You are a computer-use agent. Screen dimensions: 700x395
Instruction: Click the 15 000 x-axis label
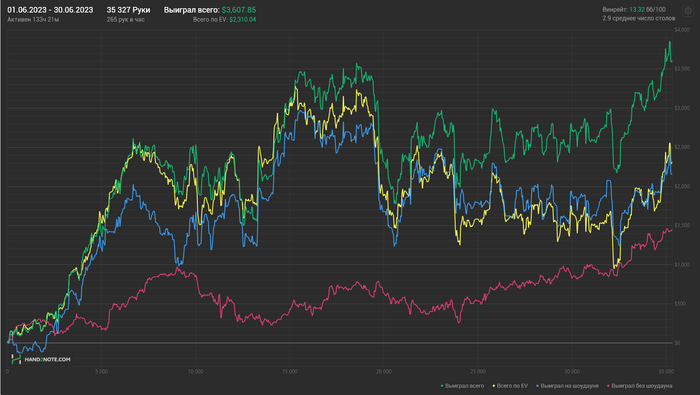point(290,371)
